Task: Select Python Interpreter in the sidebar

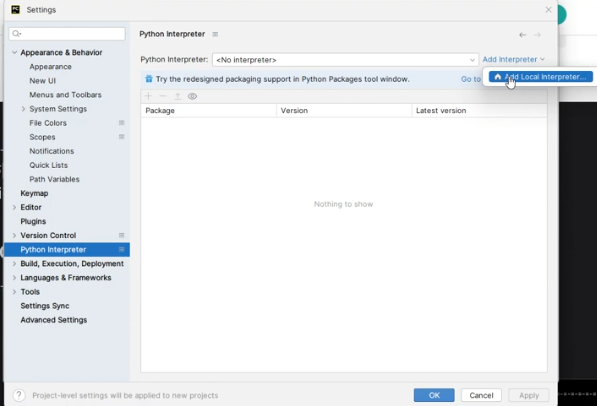Action: [67, 249]
